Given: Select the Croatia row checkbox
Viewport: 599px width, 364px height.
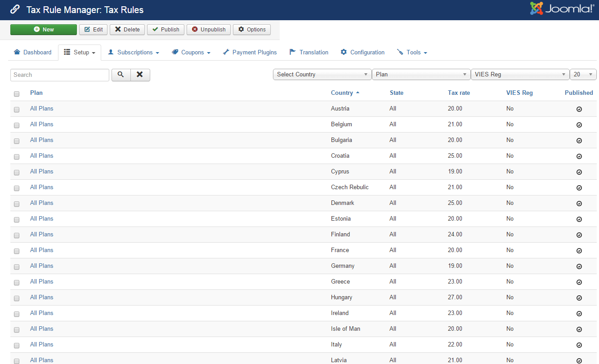Looking at the screenshot, I should tap(17, 157).
